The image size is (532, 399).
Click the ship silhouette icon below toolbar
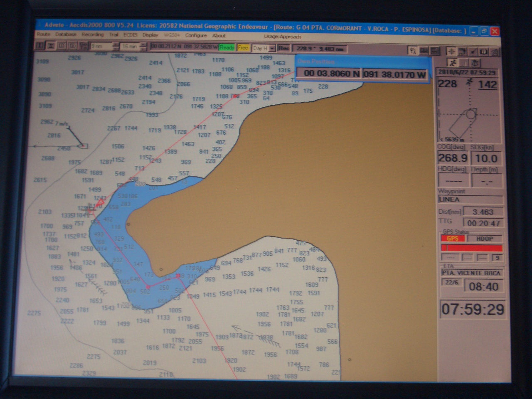tap(475, 63)
